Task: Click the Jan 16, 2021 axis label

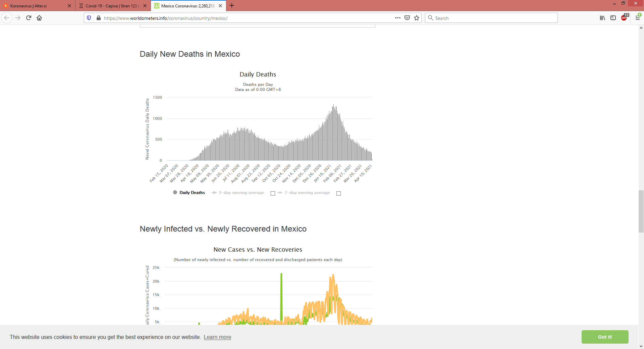Action: point(322,173)
